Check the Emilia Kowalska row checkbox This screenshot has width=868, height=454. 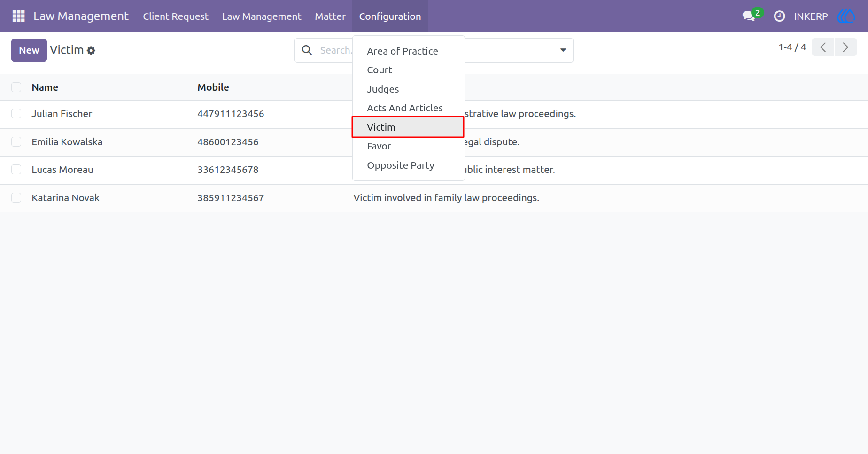coord(16,142)
